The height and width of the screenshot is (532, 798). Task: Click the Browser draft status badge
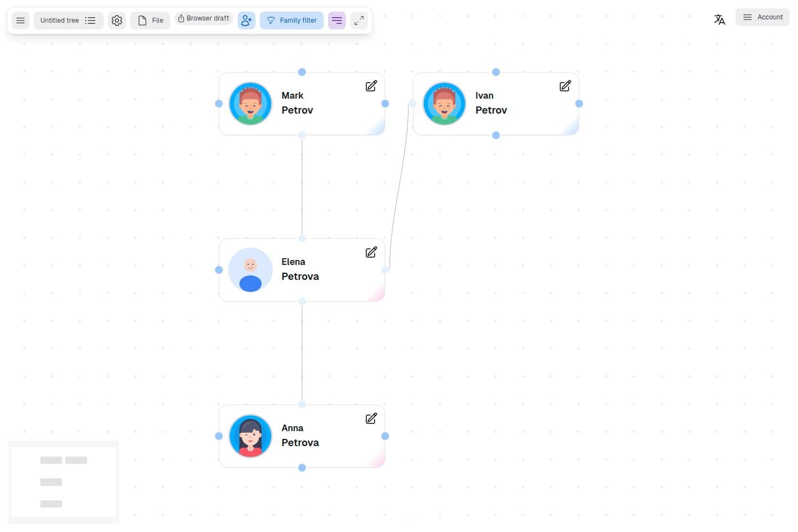click(x=203, y=18)
